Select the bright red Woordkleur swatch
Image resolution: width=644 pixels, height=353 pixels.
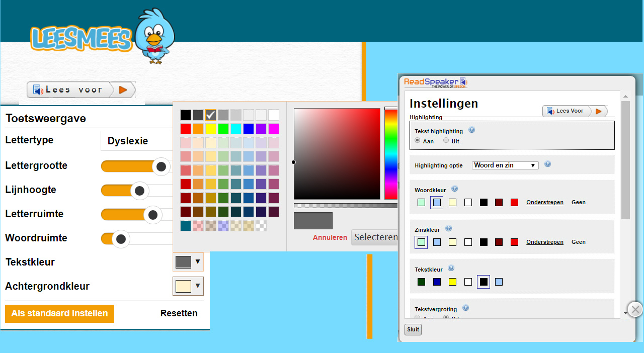tap(514, 203)
